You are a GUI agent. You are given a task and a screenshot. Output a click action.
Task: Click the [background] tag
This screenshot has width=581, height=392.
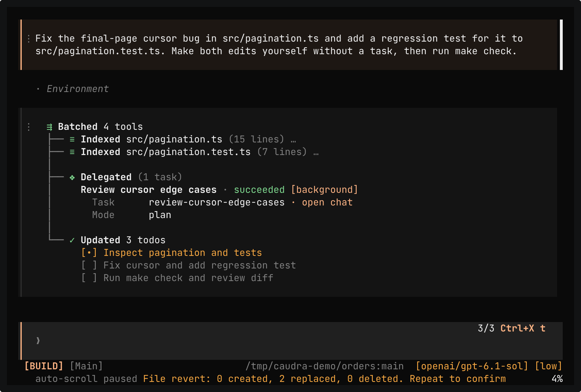[x=325, y=190]
